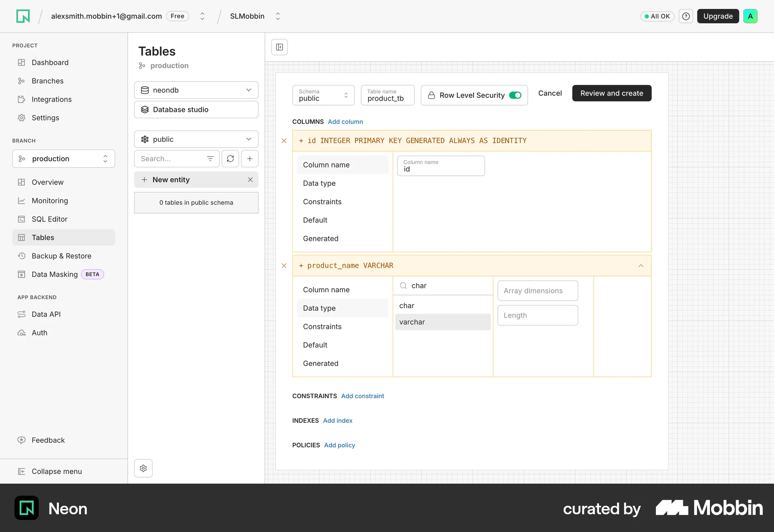
Task: Open the neondb database dropdown
Action: (x=196, y=90)
